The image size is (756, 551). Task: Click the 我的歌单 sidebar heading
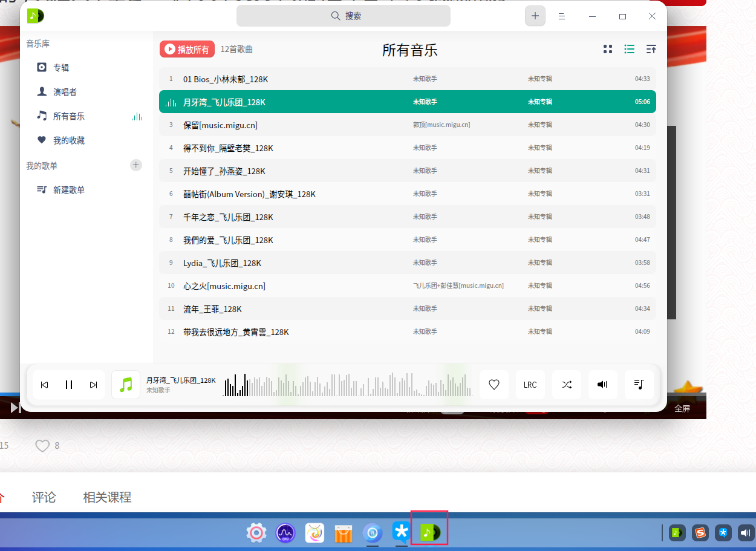pos(42,166)
